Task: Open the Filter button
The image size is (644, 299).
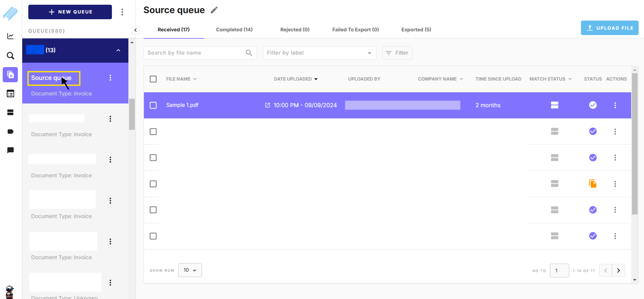Action: click(x=397, y=53)
